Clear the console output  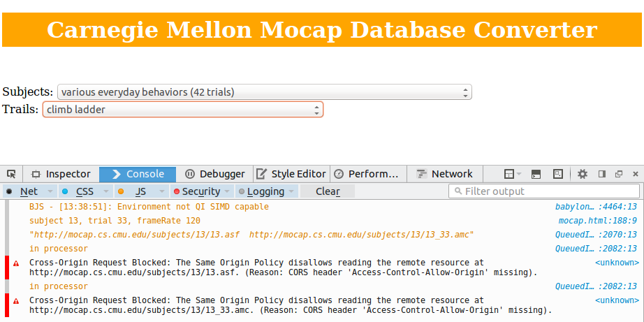pos(328,191)
